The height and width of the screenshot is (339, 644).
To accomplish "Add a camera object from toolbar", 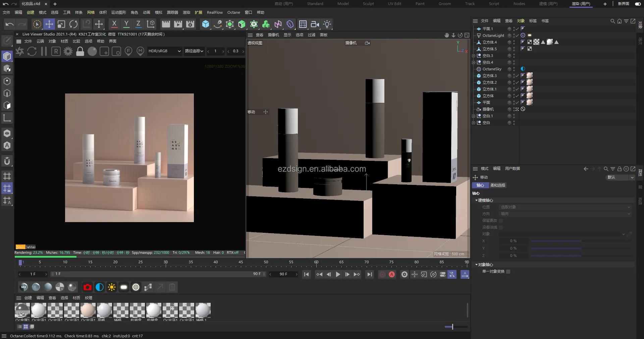I will pyautogui.click(x=315, y=24).
